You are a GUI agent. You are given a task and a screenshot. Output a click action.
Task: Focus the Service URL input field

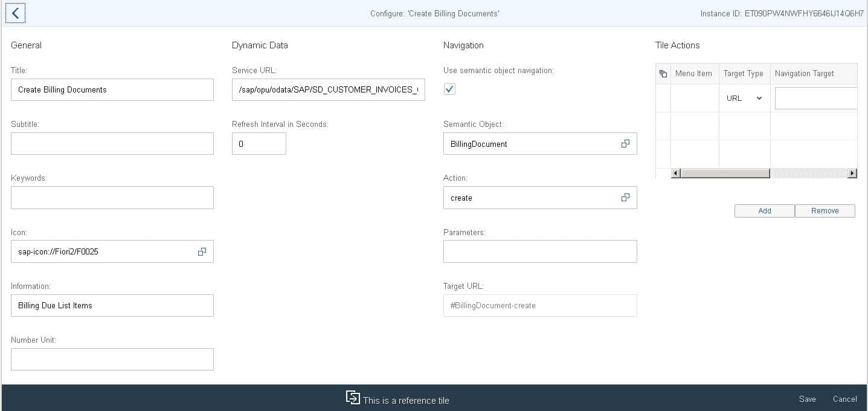pos(328,89)
